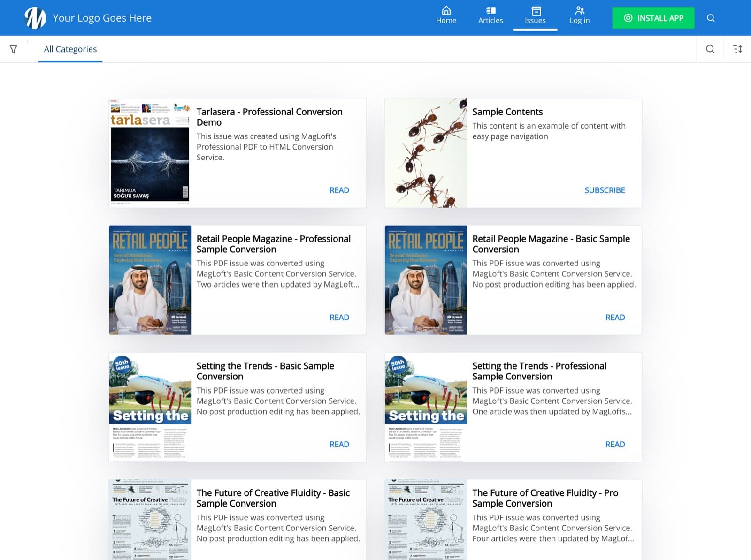This screenshot has width=751, height=560.
Task: Click 'The Future of Creative Fluidity - Basic' title
Action: pyautogui.click(x=273, y=498)
